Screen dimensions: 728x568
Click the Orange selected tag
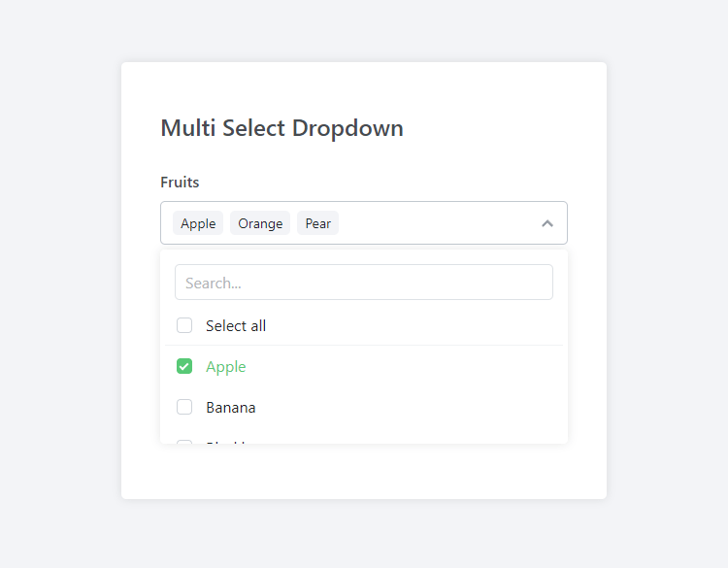click(x=260, y=223)
